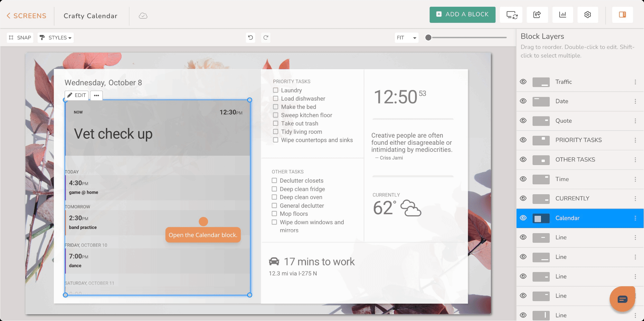The height and width of the screenshot is (321, 644).
Task: Hide the Calendar layer with eye icon
Action: tap(523, 218)
